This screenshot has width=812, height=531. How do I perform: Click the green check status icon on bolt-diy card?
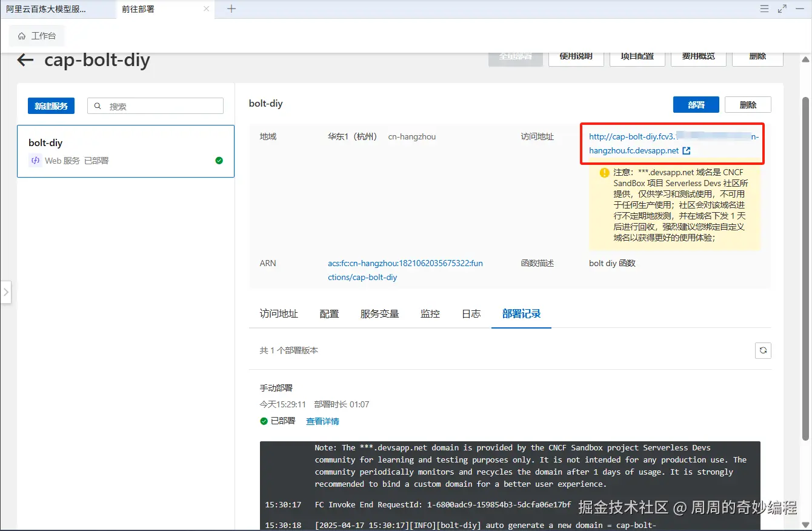(219, 161)
